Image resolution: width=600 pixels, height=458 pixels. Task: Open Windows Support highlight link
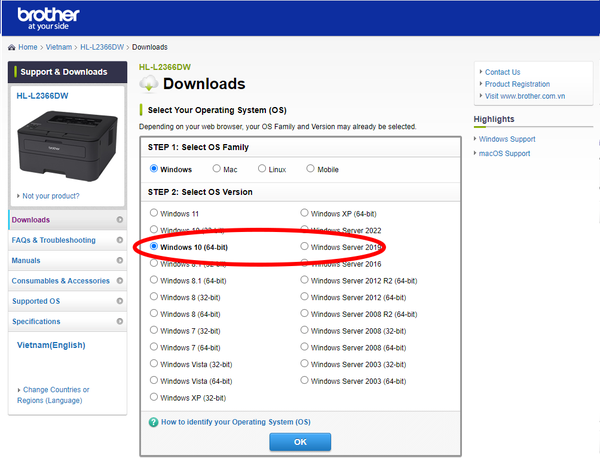pos(507,139)
